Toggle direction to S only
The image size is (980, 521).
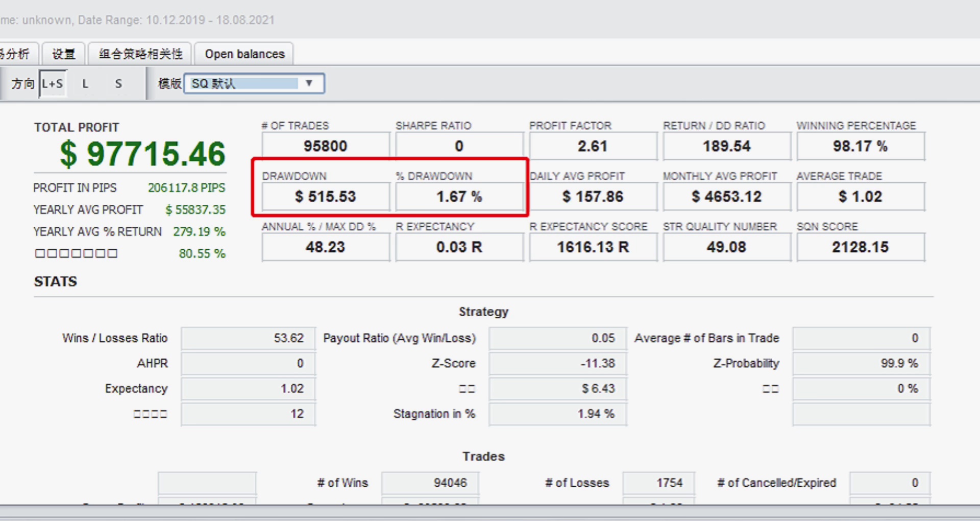coord(118,84)
